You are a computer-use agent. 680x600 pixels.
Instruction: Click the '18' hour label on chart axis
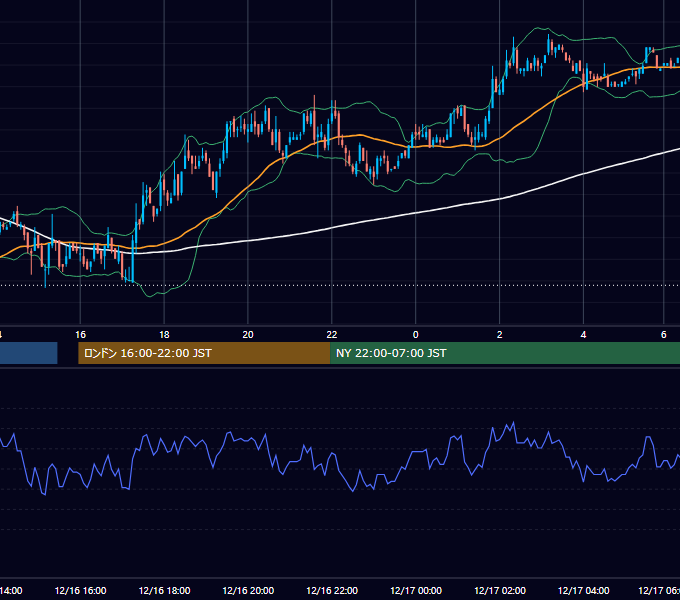pos(164,335)
